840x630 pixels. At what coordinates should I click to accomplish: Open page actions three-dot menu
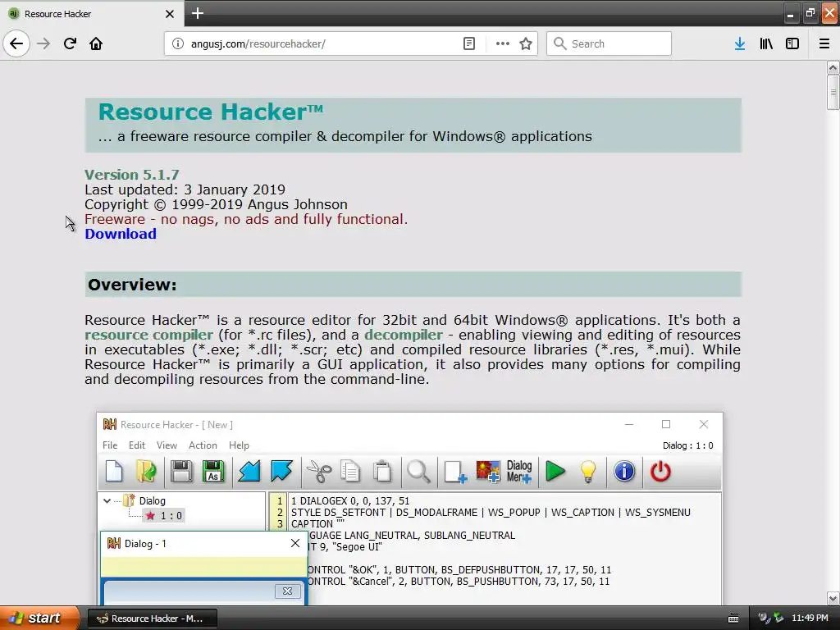click(x=503, y=43)
